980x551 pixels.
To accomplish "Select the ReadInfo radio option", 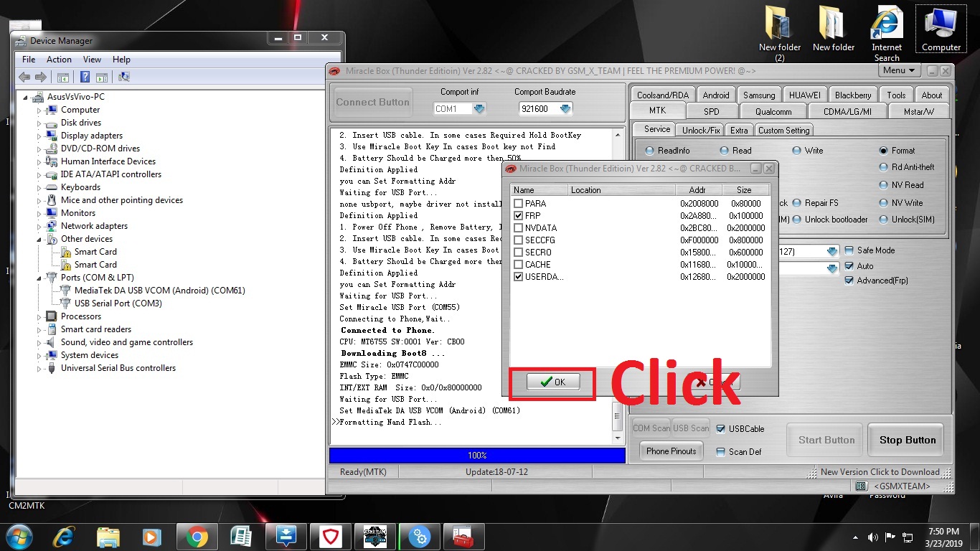I will pos(650,151).
